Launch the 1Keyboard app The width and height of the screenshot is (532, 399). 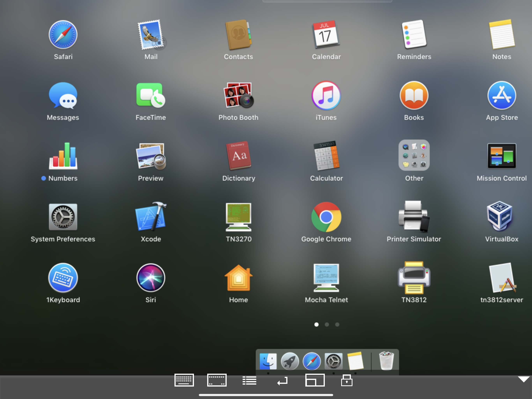point(63,277)
